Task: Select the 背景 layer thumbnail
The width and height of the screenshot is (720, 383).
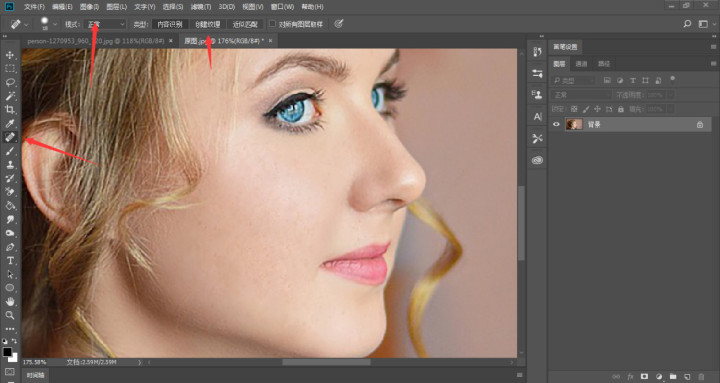Action: click(x=574, y=124)
